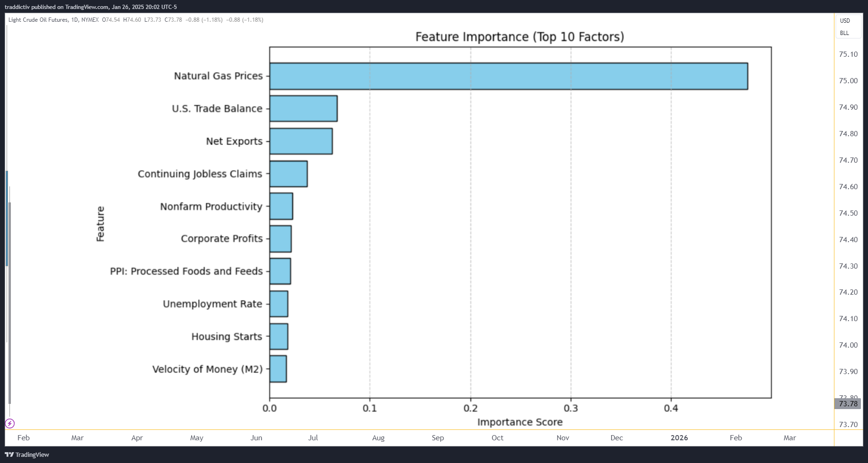
Task: Click the 0.1 tick on importance axis
Action: pos(370,408)
